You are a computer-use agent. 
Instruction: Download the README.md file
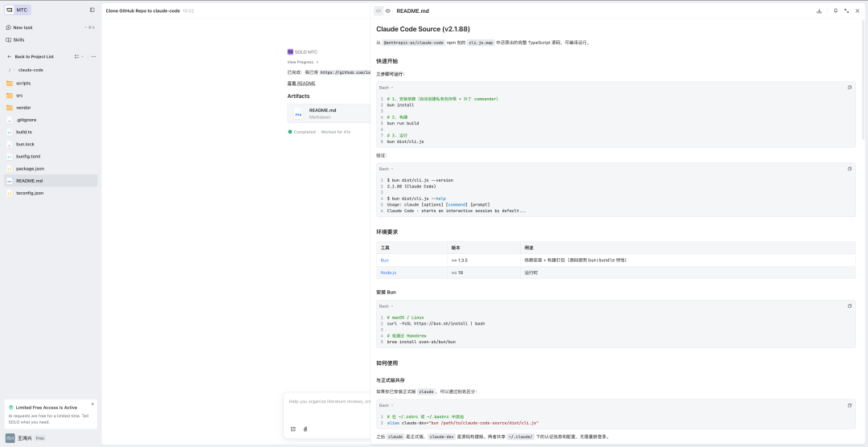click(x=819, y=11)
